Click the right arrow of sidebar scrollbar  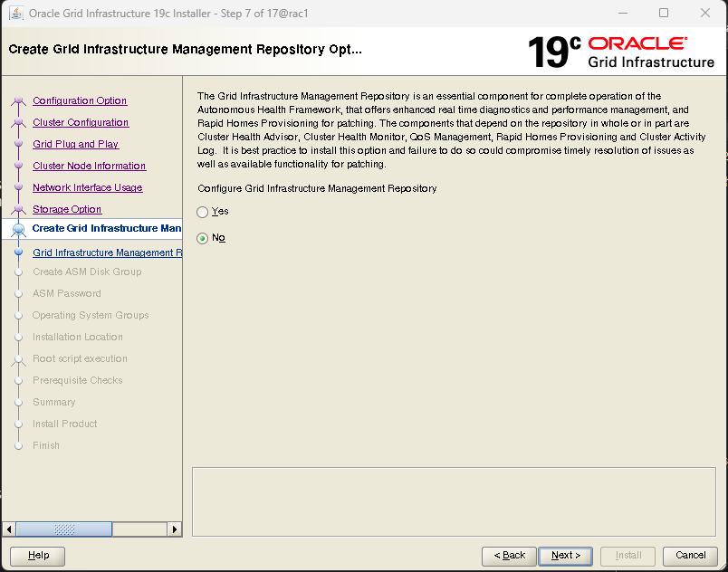click(174, 529)
